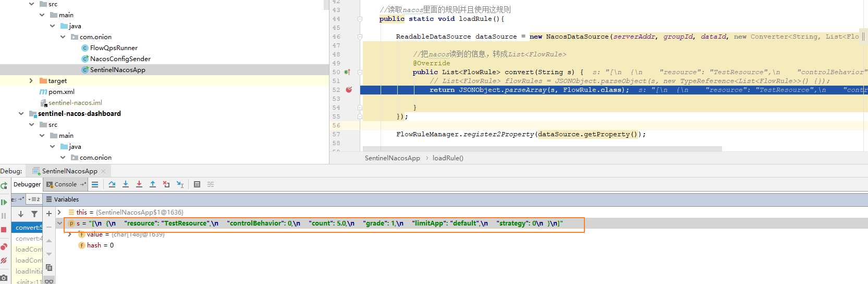868x284 pixels.
Task: Show the execution point
Action: [95, 184]
